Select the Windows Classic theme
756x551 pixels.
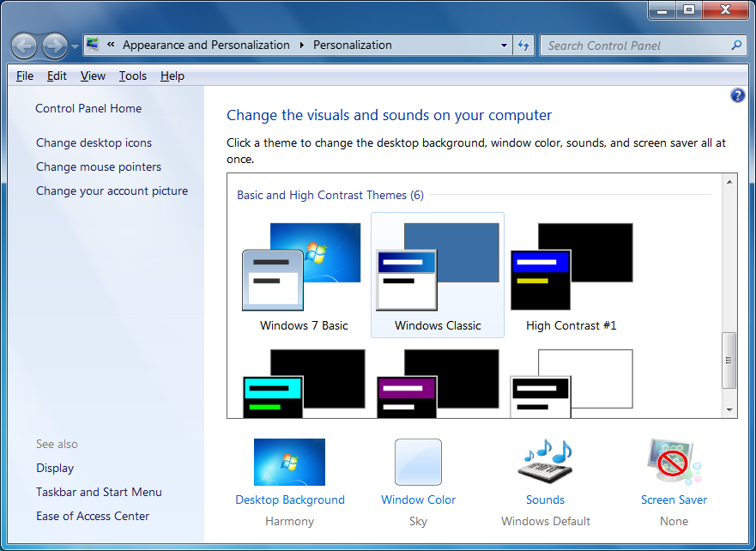(x=438, y=275)
